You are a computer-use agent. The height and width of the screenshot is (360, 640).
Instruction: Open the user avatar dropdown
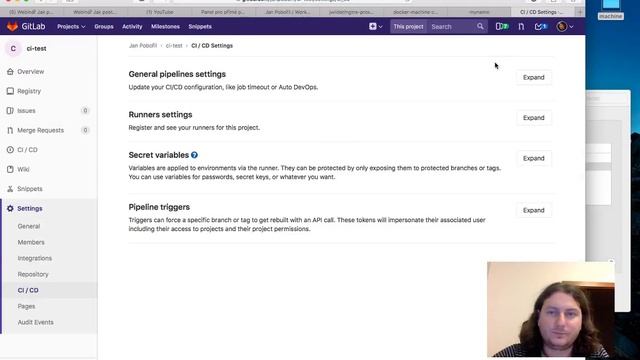click(x=565, y=27)
